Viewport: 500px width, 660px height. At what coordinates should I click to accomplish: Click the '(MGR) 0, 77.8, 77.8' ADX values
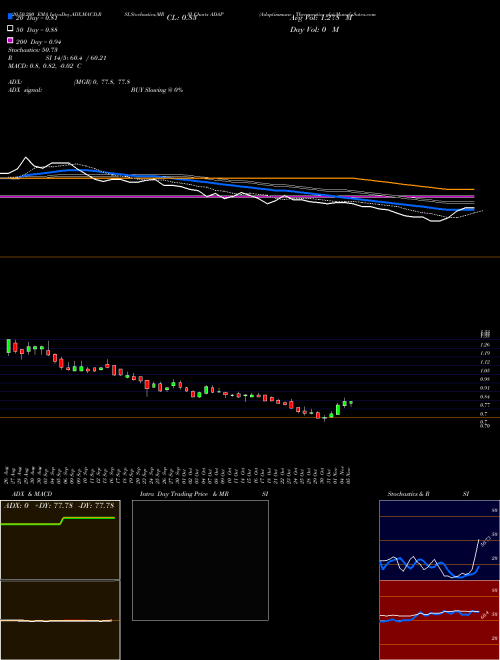pos(102,82)
